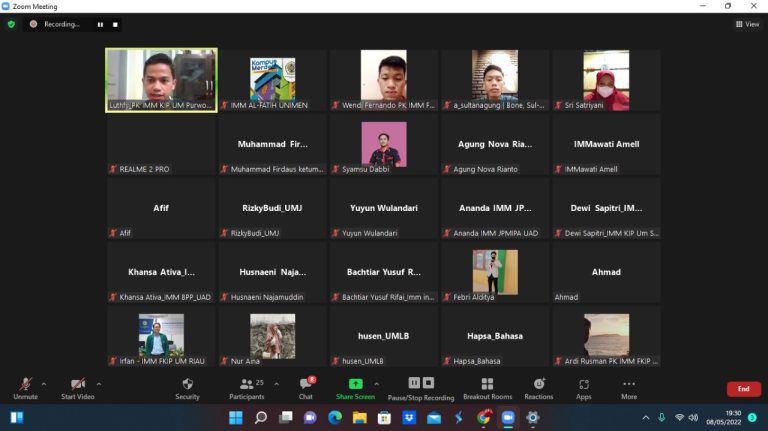Expand the video options arrow beside Start Video

98,383
